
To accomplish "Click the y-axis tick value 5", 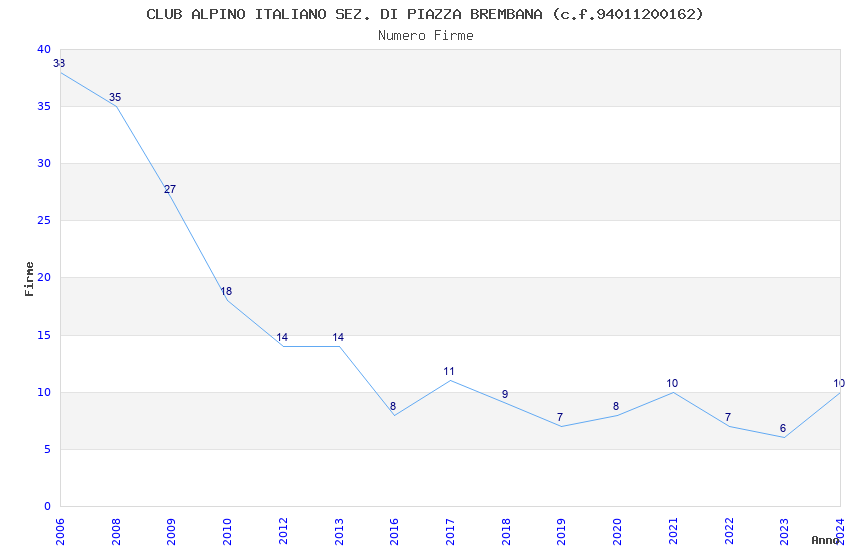I will point(47,449).
